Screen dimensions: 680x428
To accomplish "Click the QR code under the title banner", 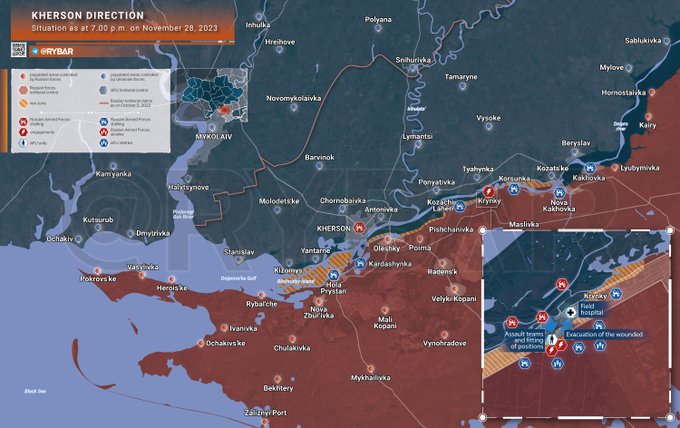I will coord(19,50).
